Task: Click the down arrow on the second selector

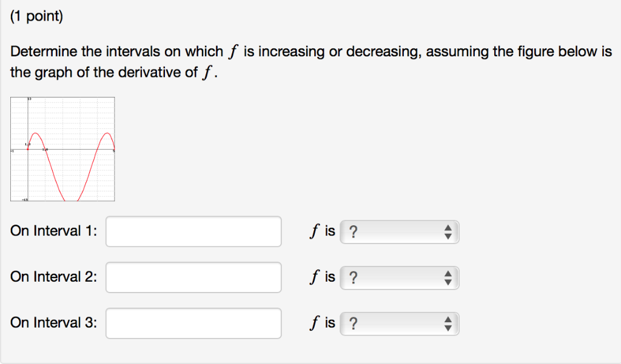Action: [x=448, y=282]
